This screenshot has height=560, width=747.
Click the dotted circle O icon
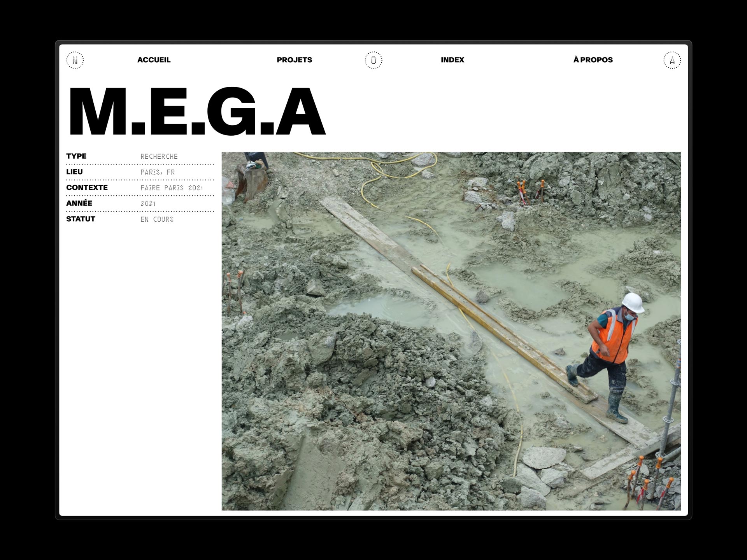tap(373, 60)
